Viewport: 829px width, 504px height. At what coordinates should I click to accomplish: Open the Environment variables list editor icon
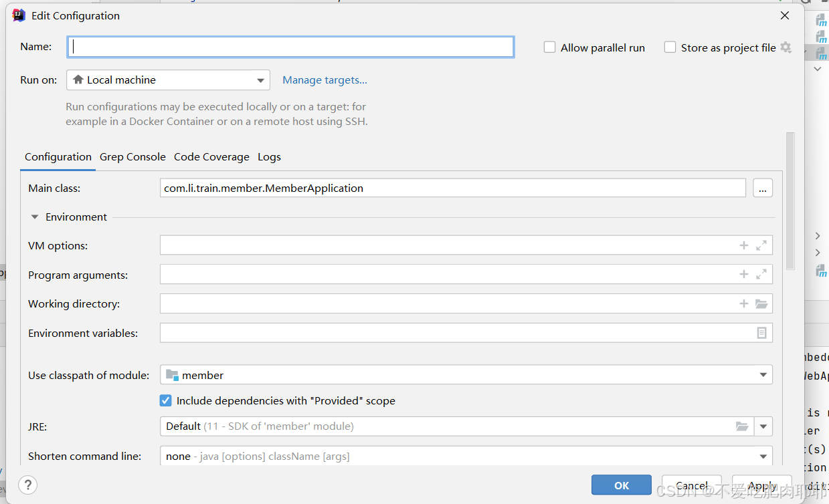pos(761,332)
